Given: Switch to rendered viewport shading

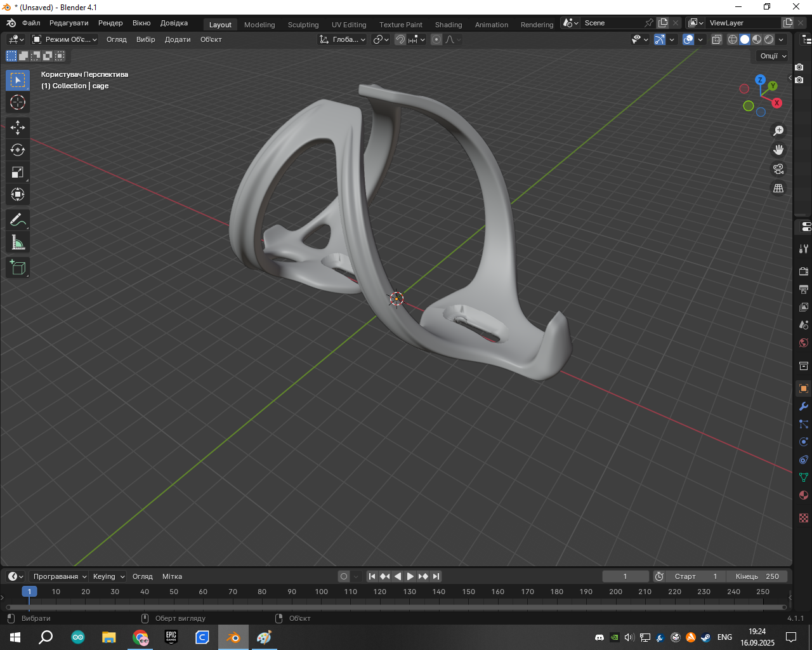Looking at the screenshot, I should [x=769, y=39].
